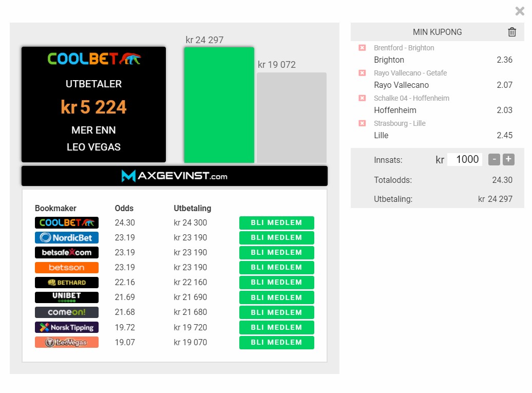Image resolution: width=532 pixels, height=393 pixels.
Task: Remove Rayo Vallecano - Getafe selection
Action: click(x=362, y=73)
